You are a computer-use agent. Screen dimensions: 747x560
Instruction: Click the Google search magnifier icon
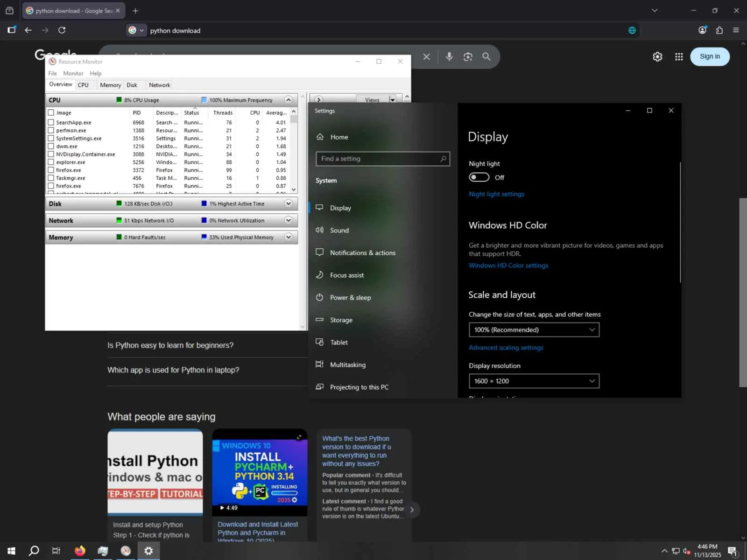click(x=486, y=56)
